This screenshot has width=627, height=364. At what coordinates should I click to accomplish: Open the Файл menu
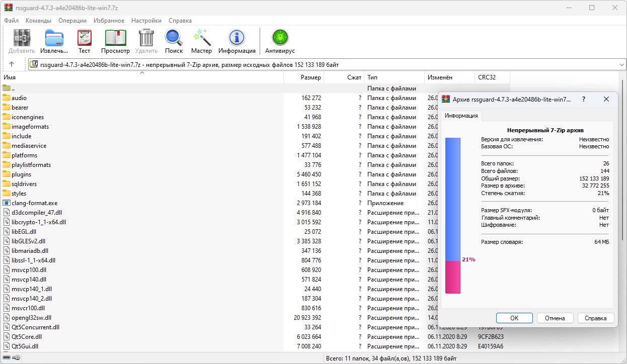click(x=11, y=21)
